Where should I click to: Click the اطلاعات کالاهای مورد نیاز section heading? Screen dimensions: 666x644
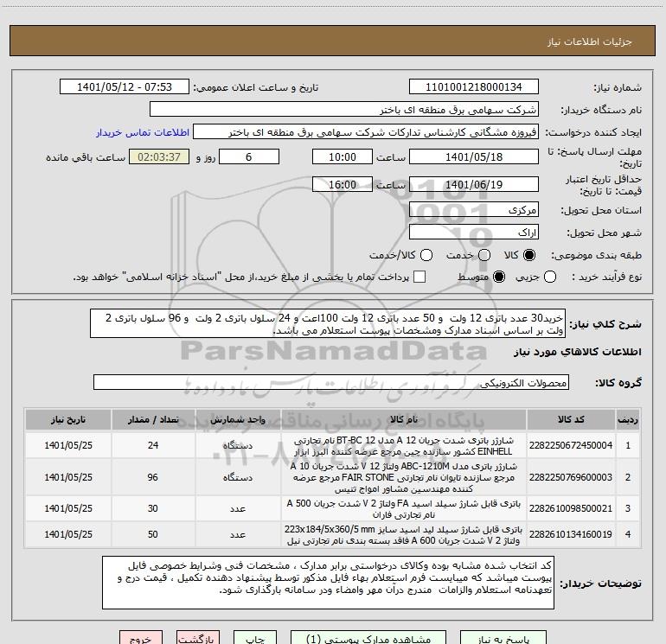[x=578, y=352]
